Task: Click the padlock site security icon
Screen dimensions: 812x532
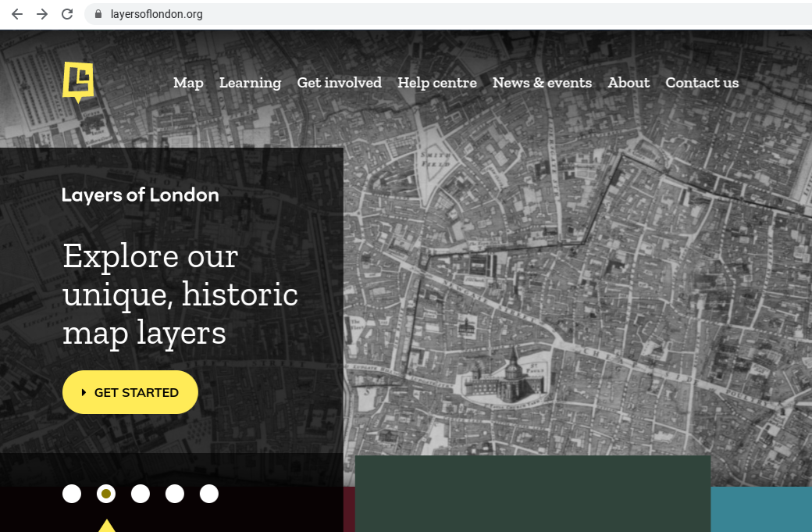Action: point(98,14)
